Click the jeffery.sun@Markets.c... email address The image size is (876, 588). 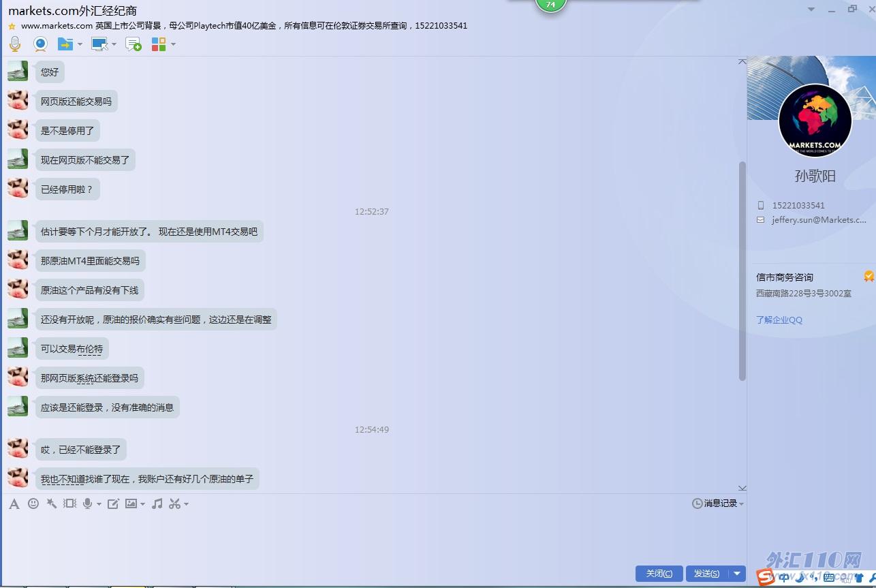[x=819, y=220]
